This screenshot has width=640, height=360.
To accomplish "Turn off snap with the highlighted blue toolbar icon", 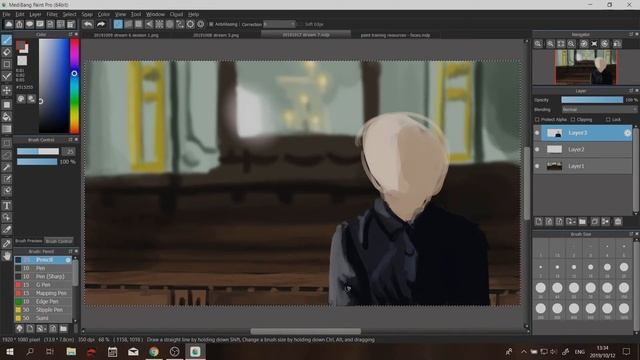I will (118, 24).
